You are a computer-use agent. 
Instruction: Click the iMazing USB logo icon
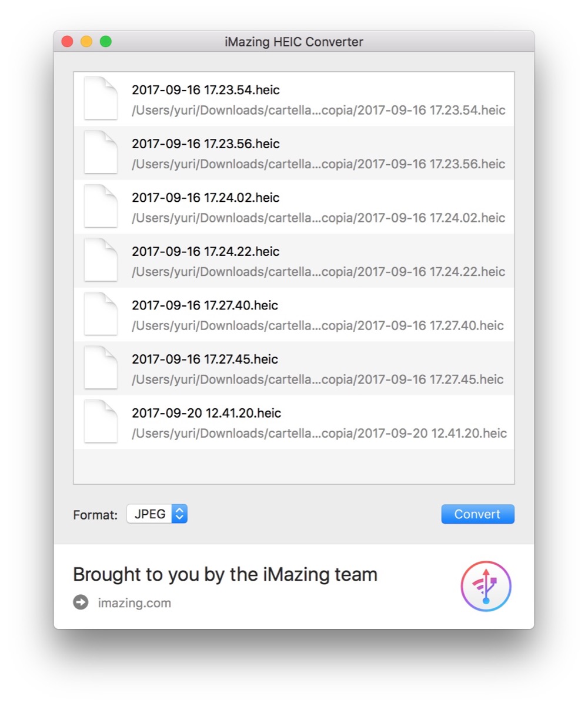[x=486, y=586]
